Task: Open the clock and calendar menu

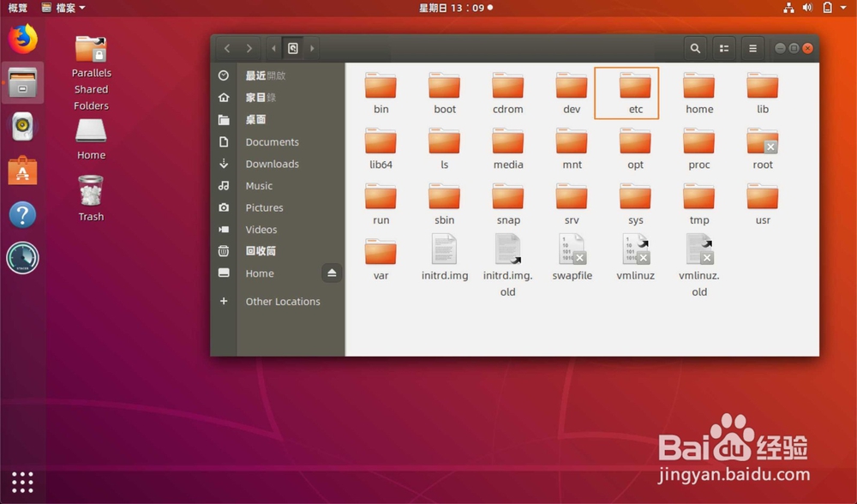Action: [456, 8]
